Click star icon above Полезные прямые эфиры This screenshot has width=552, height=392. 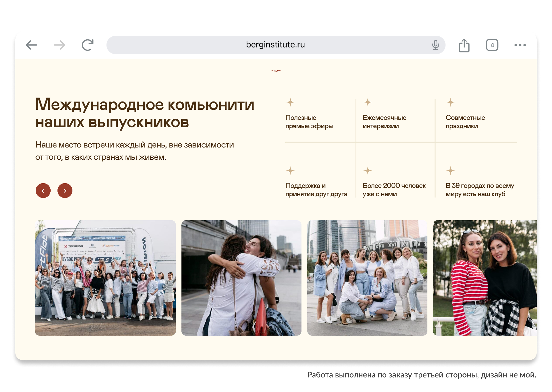pos(290,102)
